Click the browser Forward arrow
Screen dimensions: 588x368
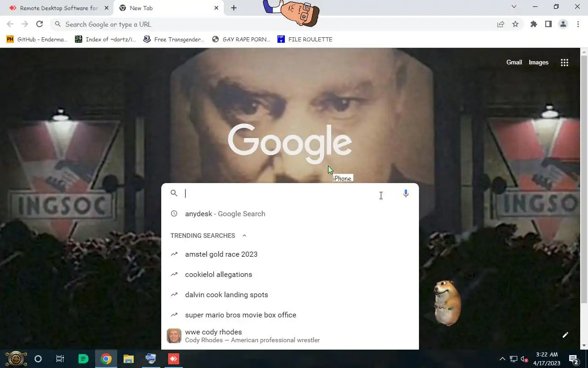25,24
